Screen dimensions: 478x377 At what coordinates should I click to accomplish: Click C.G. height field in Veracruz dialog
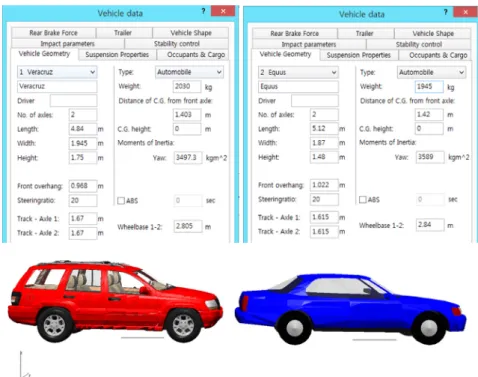click(187, 129)
